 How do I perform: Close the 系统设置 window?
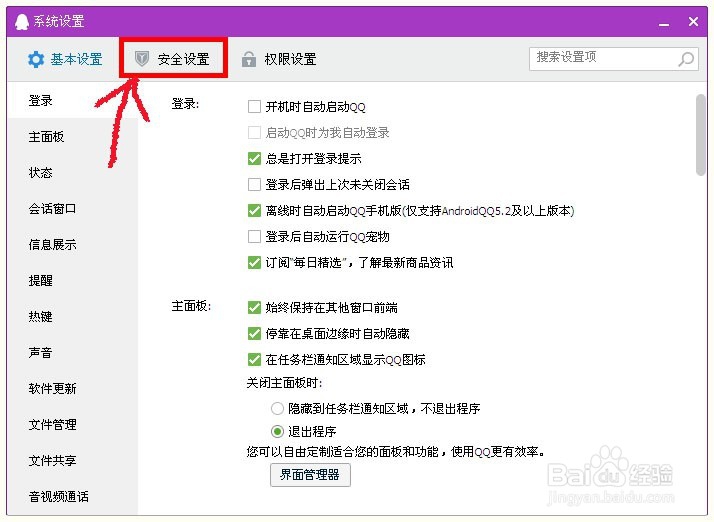coord(693,21)
